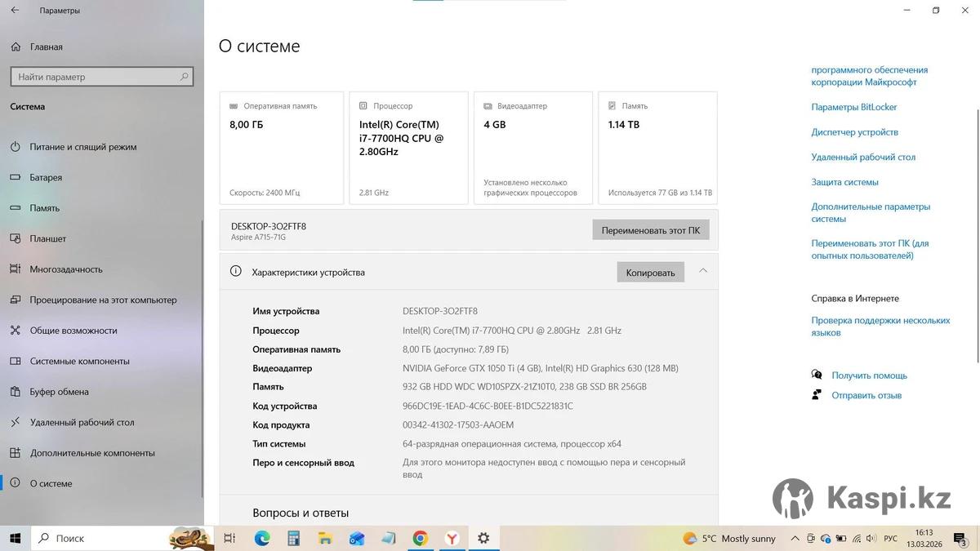The width and height of the screenshot is (980, 551).
Task: Select Проецирование на этот компьютер
Action: (x=103, y=300)
